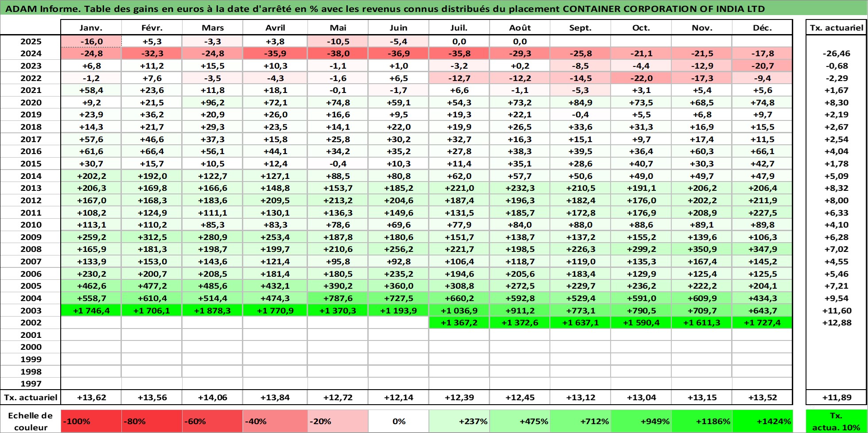The width and height of the screenshot is (868, 433).
Task: Click the 2025 row label
Action: (31, 42)
